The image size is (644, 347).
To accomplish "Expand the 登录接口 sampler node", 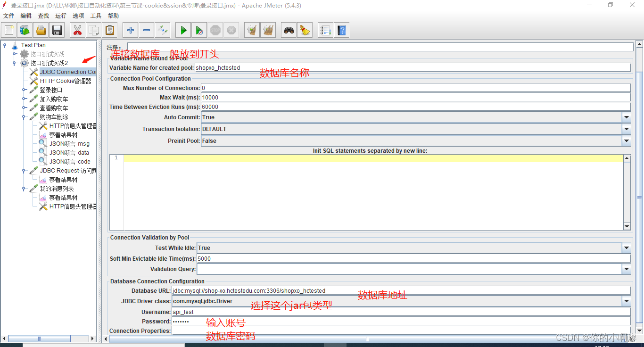I will click(x=24, y=90).
